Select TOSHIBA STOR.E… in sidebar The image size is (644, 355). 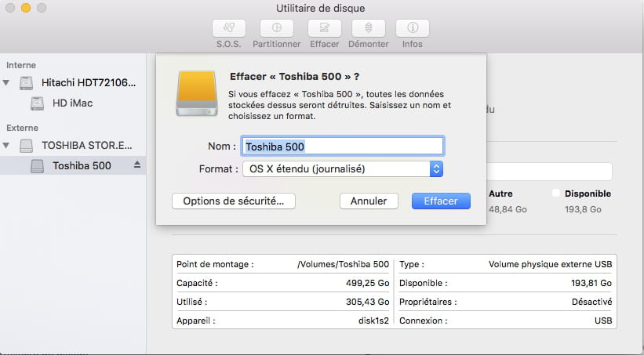point(86,145)
